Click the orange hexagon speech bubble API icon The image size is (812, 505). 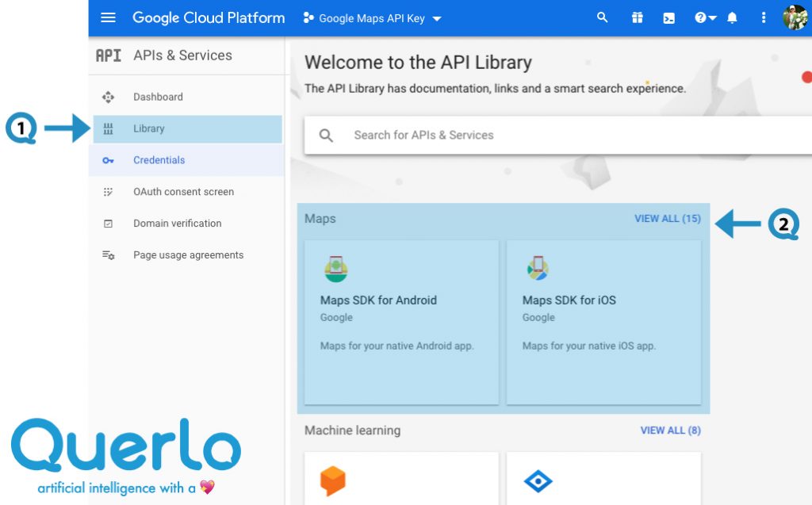point(332,480)
